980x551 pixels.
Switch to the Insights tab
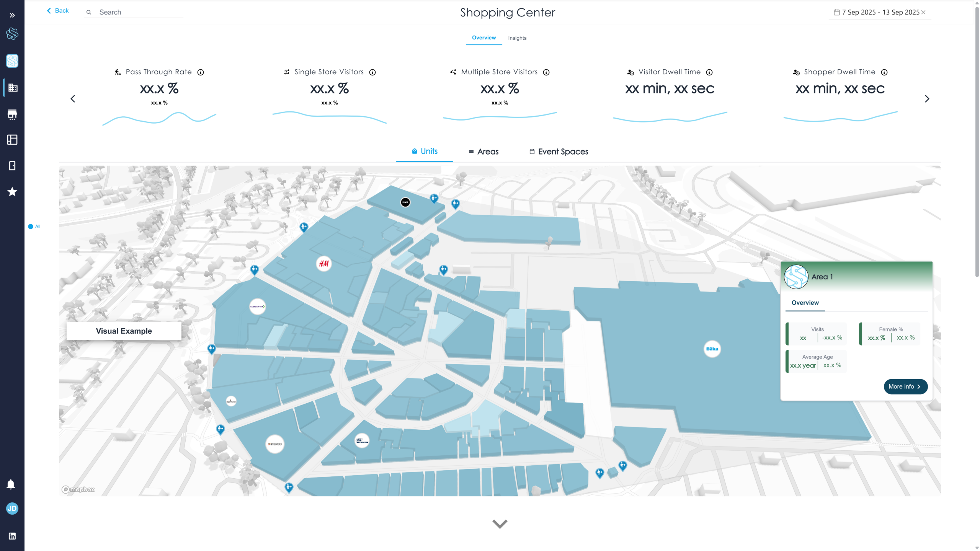pos(517,38)
